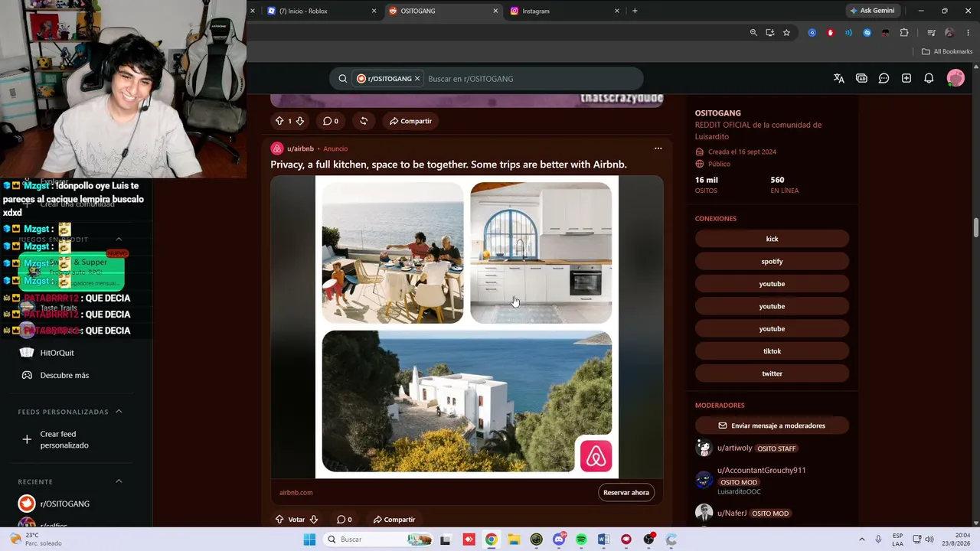Image resolution: width=980 pixels, height=551 pixels.
Task: Open Chrome media controls icon
Action: [x=931, y=33]
